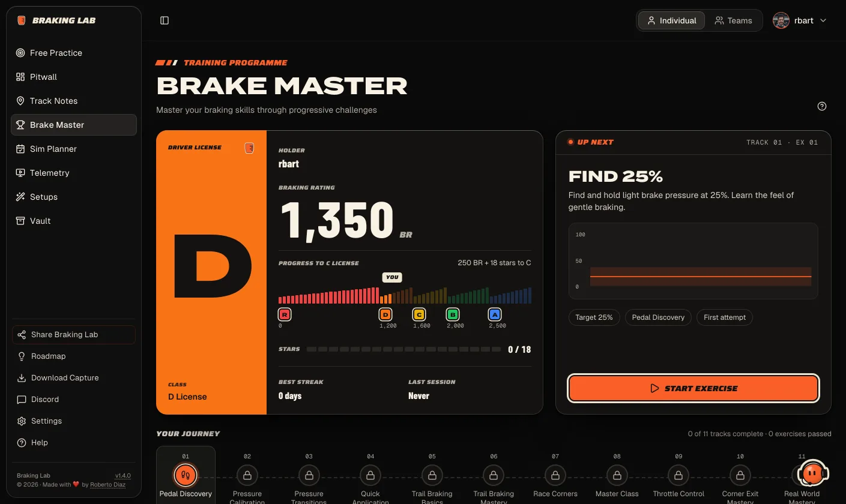The image size is (846, 504).
Task: Select the Pedal Discovery journey node
Action: [x=186, y=476]
